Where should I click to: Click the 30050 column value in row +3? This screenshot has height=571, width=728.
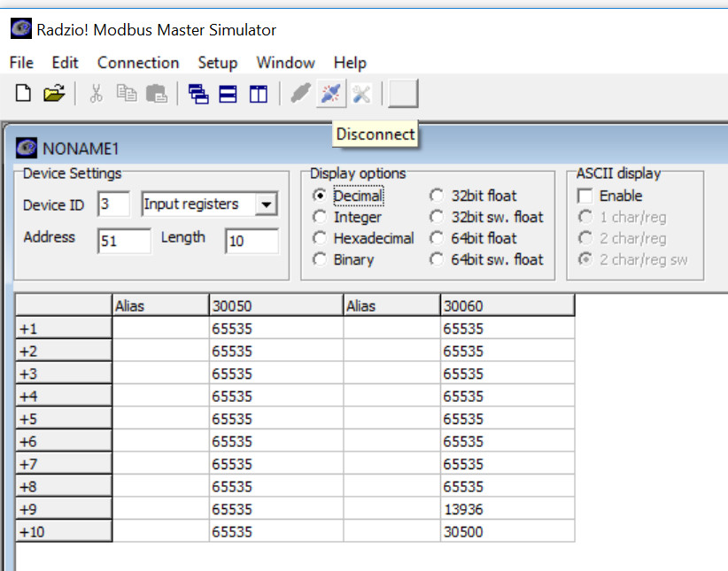click(x=276, y=374)
